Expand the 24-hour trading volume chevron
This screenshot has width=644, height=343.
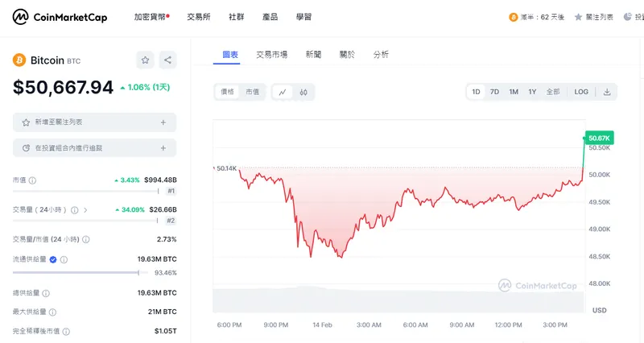[86, 210]
